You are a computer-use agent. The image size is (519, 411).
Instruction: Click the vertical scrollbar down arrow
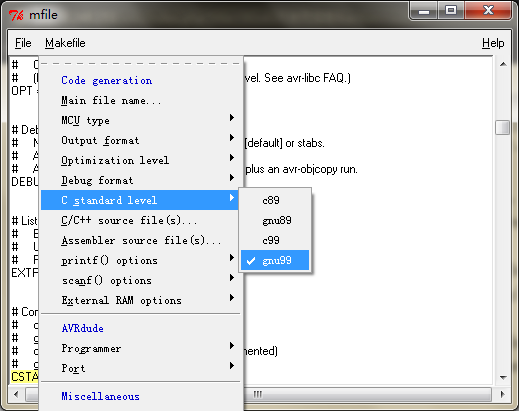point(503,378)
